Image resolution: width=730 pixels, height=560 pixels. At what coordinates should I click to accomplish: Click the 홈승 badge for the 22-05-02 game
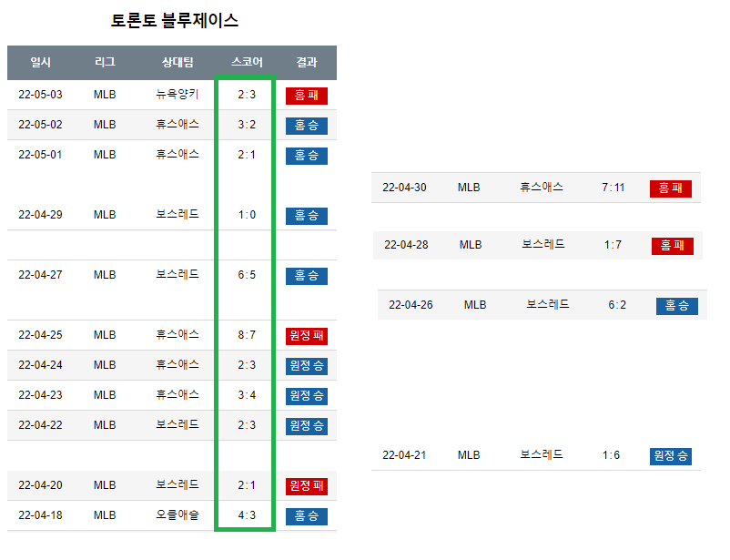[x=306, y=126]
